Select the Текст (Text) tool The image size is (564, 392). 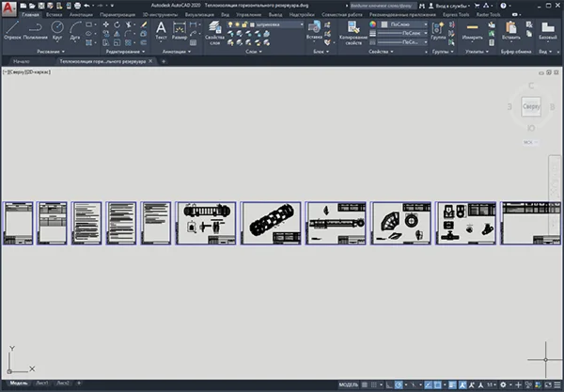click(161, 30)
